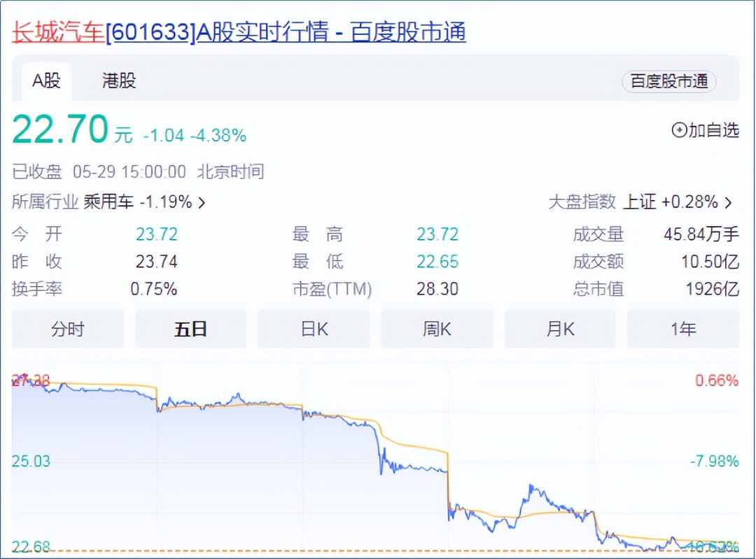The height and width of the screenshot is (559, 756).
Task: Open the 百度股市通 pill button
Action: tap(669, 81)
